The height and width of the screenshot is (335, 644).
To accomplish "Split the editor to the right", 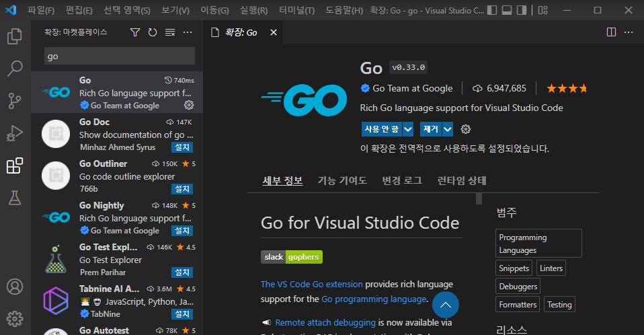I will pos(611,32).
